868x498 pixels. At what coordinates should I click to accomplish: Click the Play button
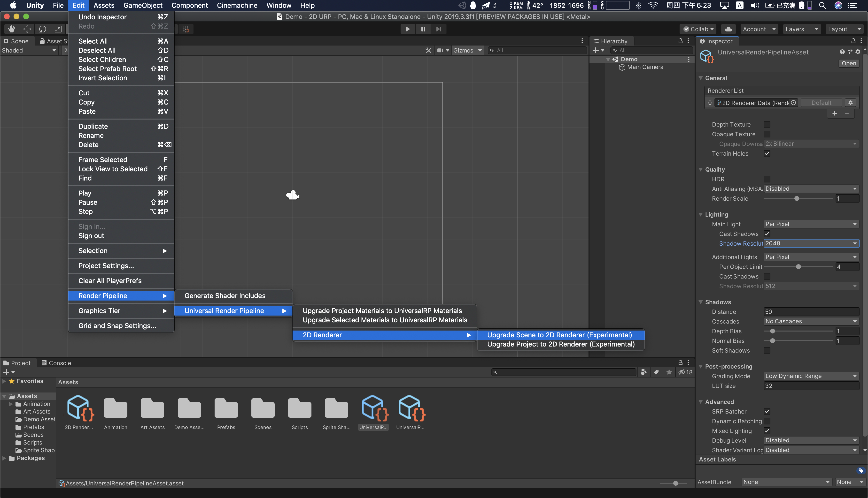coord(407,29)
